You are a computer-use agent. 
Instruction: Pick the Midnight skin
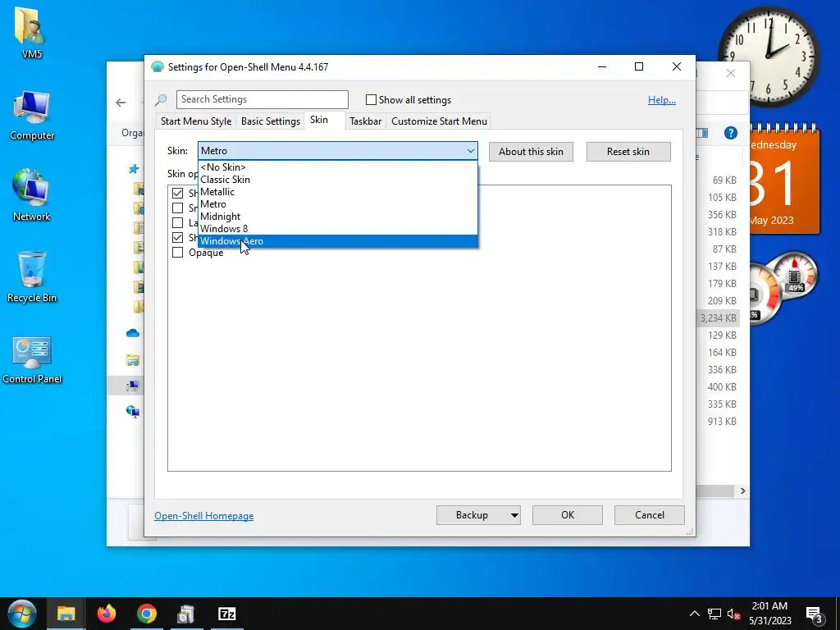tap(337, 217)
